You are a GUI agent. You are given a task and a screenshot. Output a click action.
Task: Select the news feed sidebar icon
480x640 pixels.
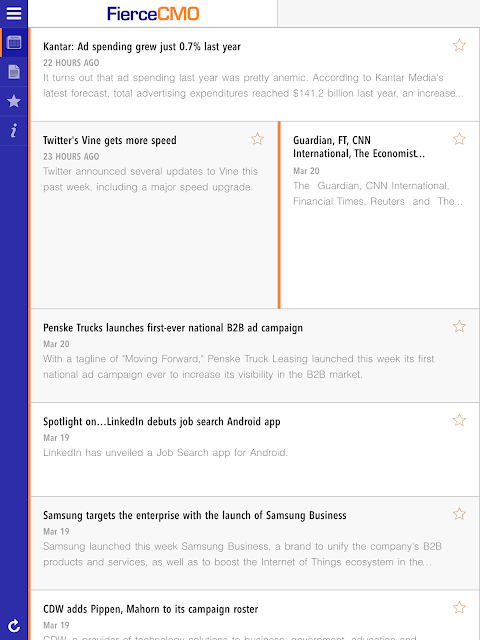coord(14,42)
